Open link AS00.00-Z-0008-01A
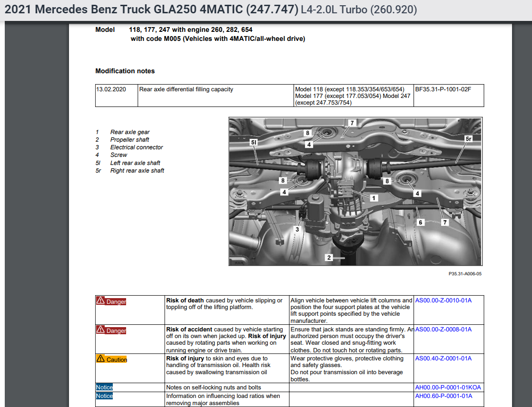This screenshot has width=532, height=407. point(443,329)
